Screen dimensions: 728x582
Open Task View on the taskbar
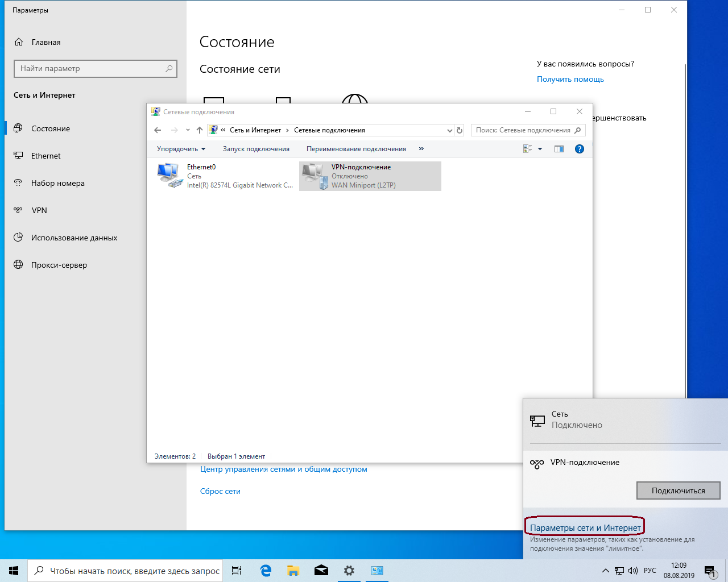(x=237, y=571)
